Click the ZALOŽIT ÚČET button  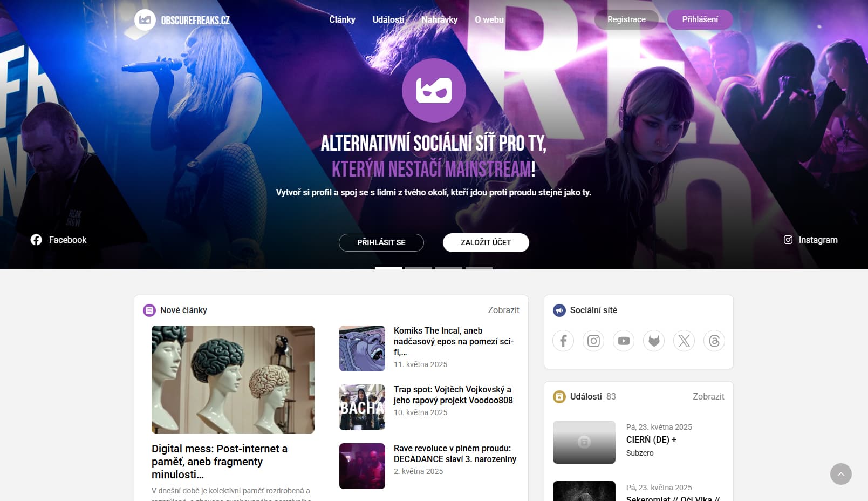coord(486,242)
